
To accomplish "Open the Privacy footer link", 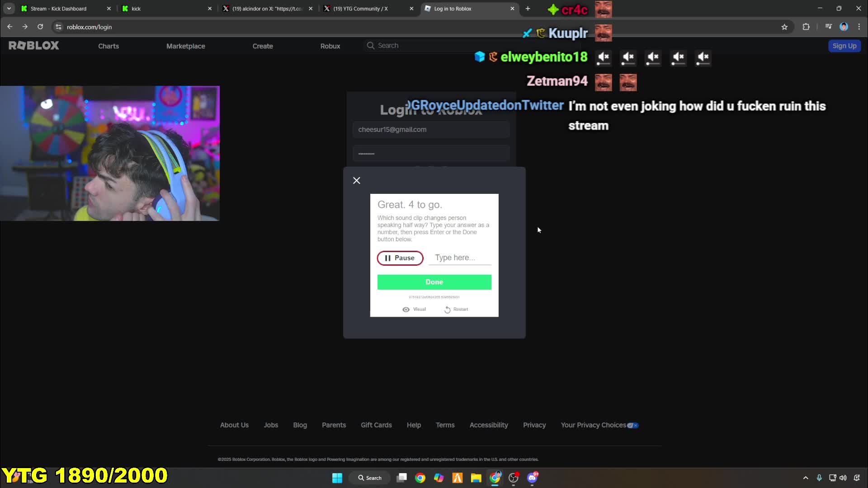I will [534, 425].
